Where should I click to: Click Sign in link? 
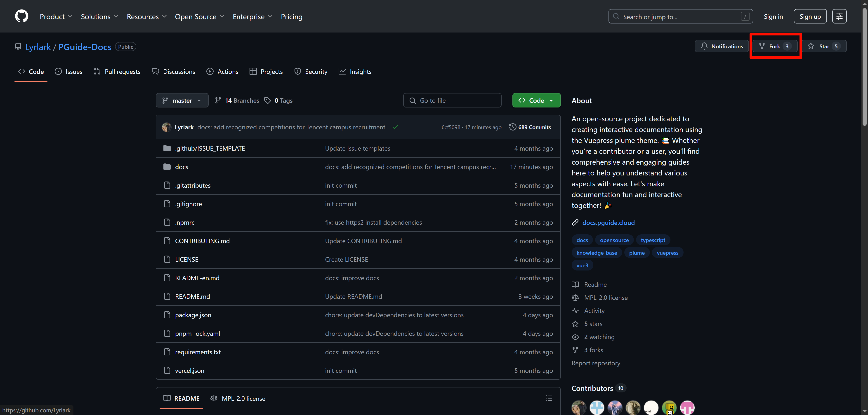click(773, 16)
